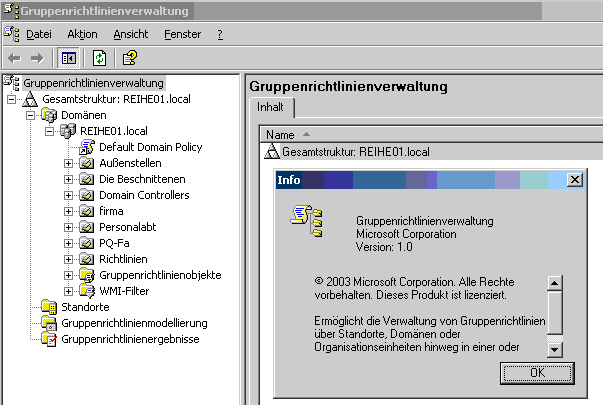Open the Ansicht menu

coord(131,34)
